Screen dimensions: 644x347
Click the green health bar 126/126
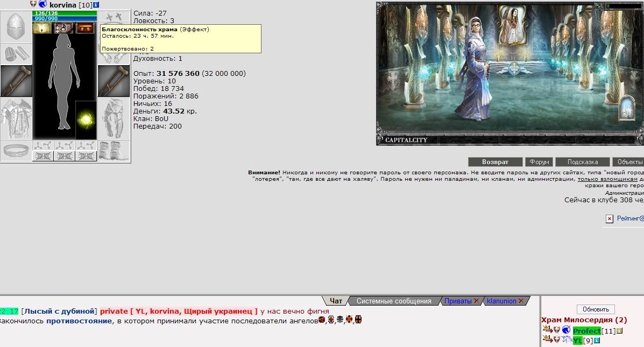[x=65, y=13]
